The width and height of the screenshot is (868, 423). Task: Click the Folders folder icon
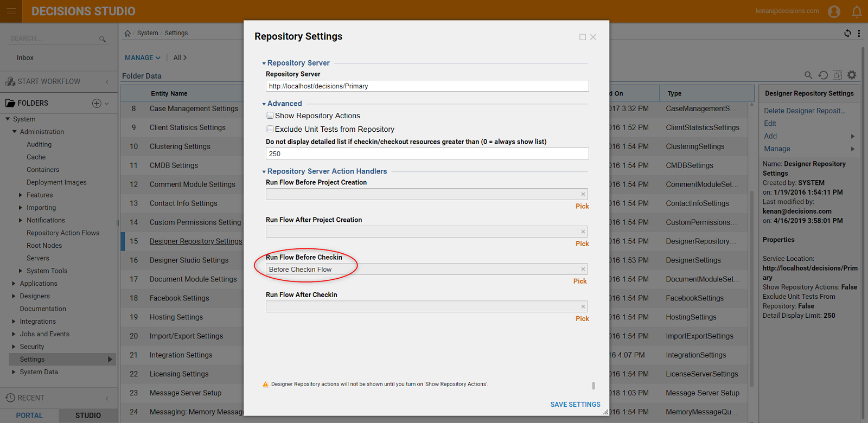coord(10,103)
